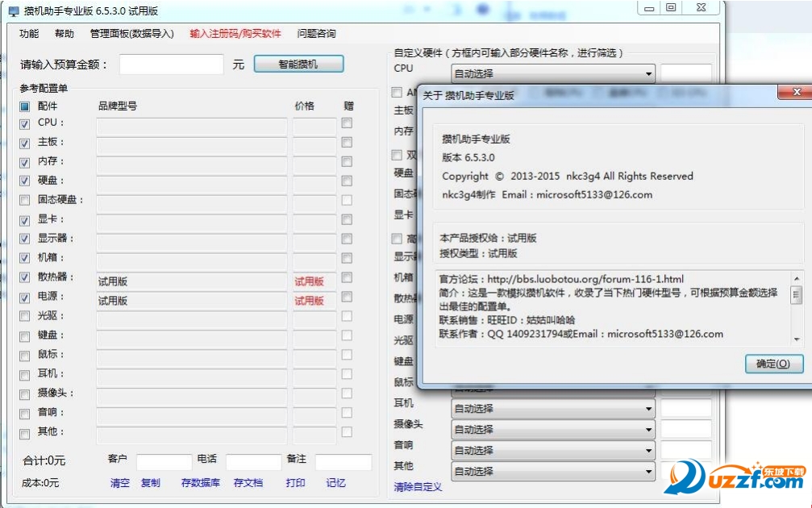This screenshot has width=812, height=508.
Task: Click the 智能攒机 button
Action: click(x=298, y=63)
